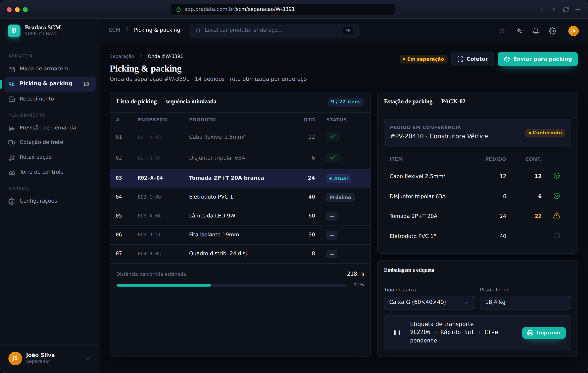
Task: Click the search magnifier icon
Action: 198,31
